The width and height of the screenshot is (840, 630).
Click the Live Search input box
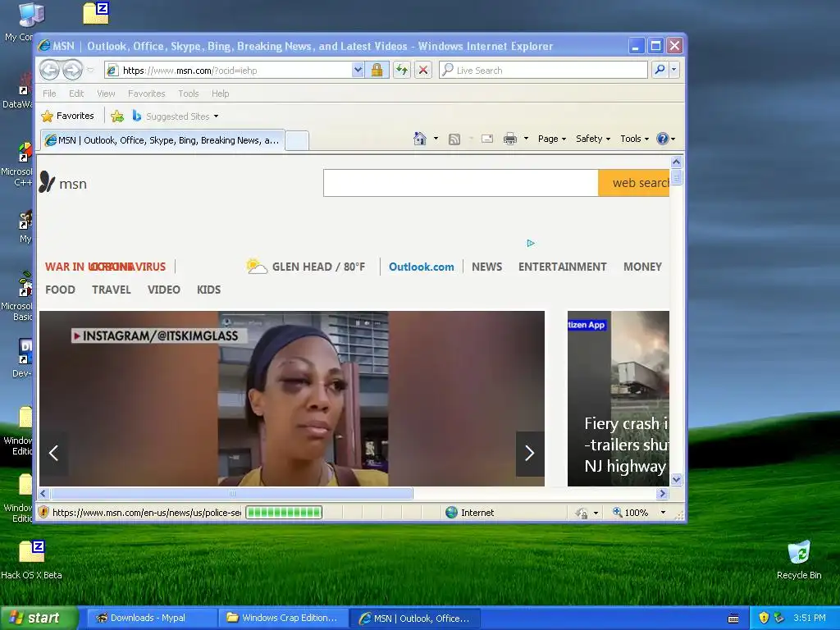pos(543,70)
